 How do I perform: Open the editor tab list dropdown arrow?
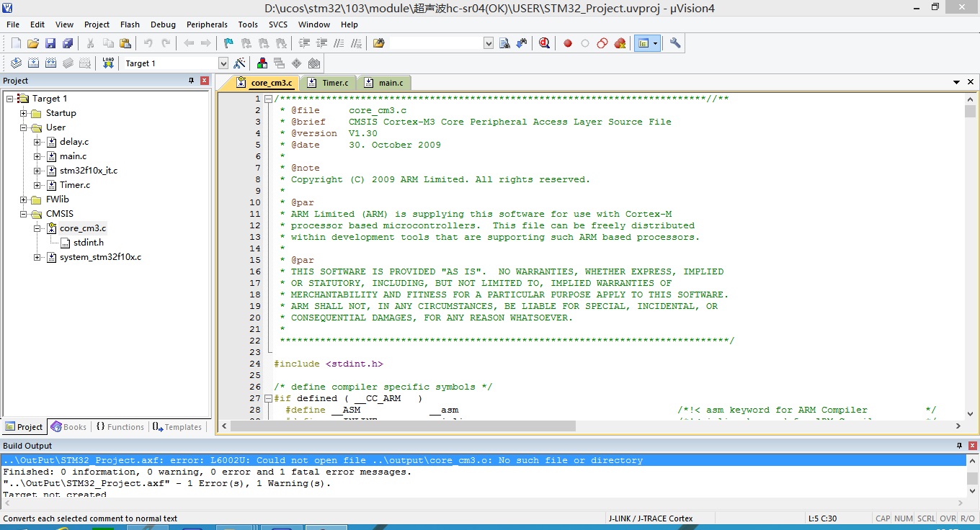coord(957,83)
